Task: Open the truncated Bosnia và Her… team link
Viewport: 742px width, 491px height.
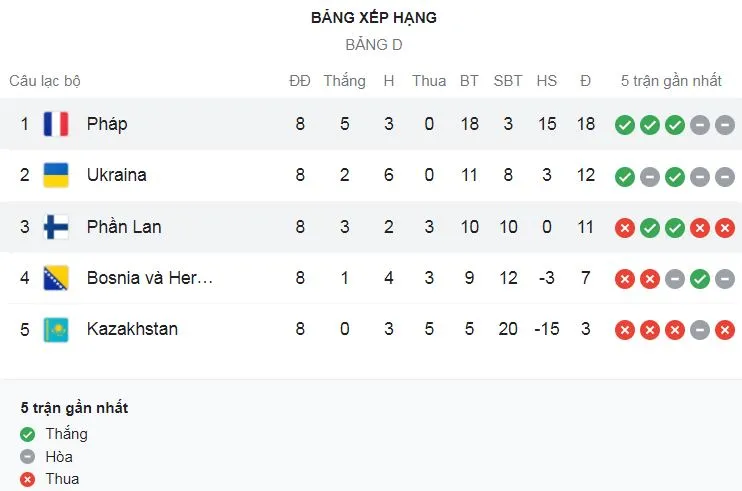Action: pyautogui.click(x=150, y=278)
